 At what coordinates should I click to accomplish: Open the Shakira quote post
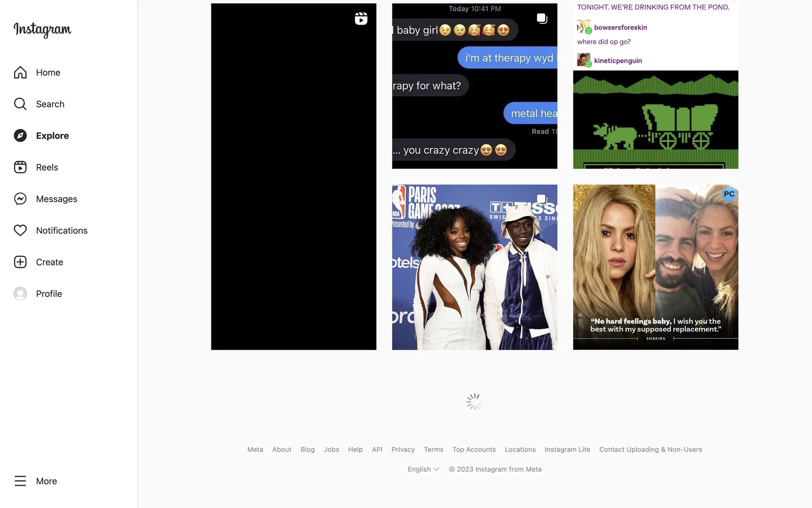656,267
